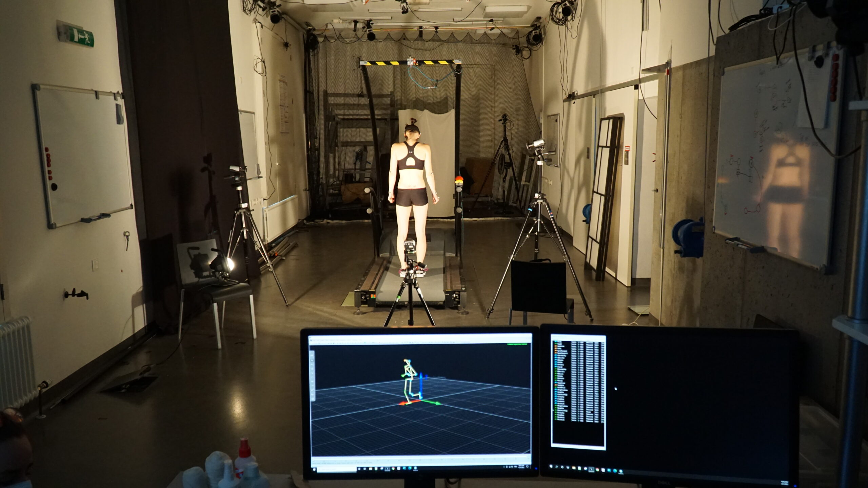The image size is (868, 488).
Task: Open Edge browser on left monitor taskbar
Action: pos(410,468)
